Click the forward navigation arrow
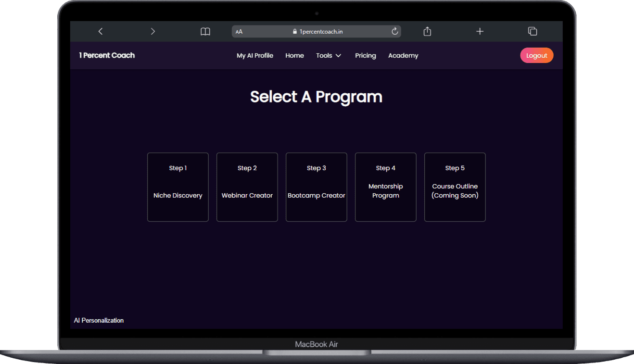 pyautogui.click(x=152, y=31)
